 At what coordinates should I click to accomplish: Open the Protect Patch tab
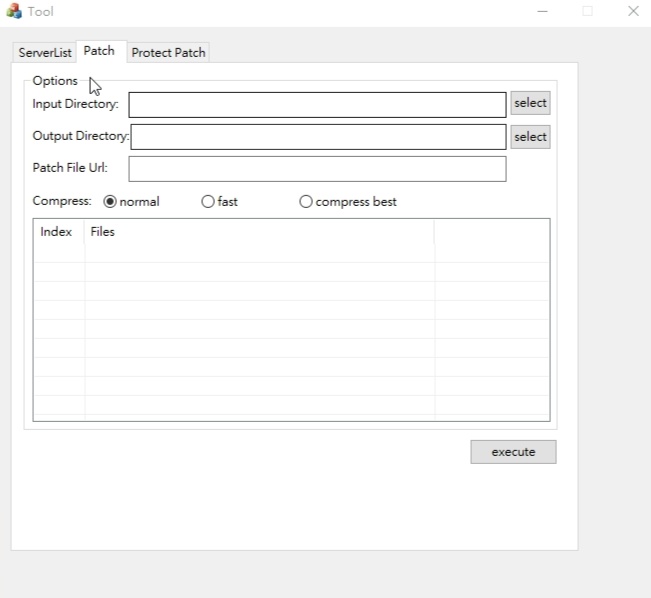[x=168, y=53]
